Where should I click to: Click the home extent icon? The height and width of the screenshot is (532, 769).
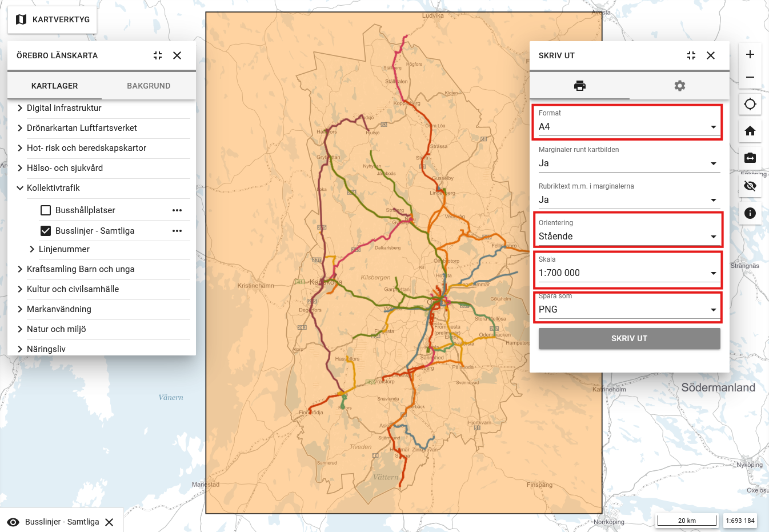[750, 131]
